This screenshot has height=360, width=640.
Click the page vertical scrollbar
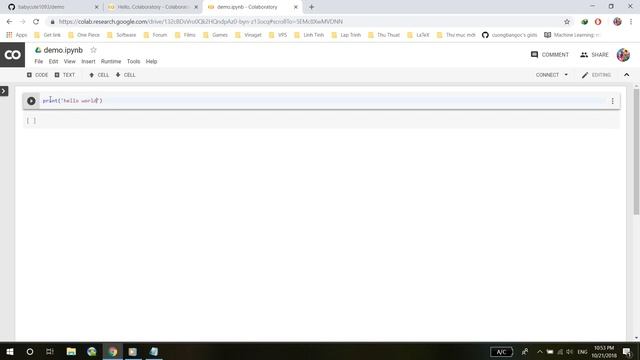pos(636,151)
